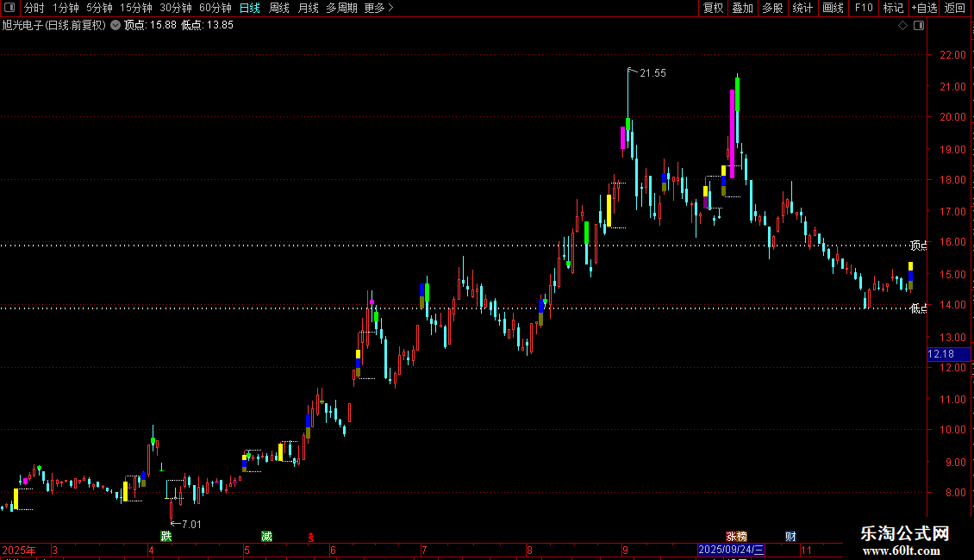Image resolution: width=974 pixels, height=560 pixels.
Task: Click the highlighted 12.18 price cursor label
Action: [x=948, y=354]
